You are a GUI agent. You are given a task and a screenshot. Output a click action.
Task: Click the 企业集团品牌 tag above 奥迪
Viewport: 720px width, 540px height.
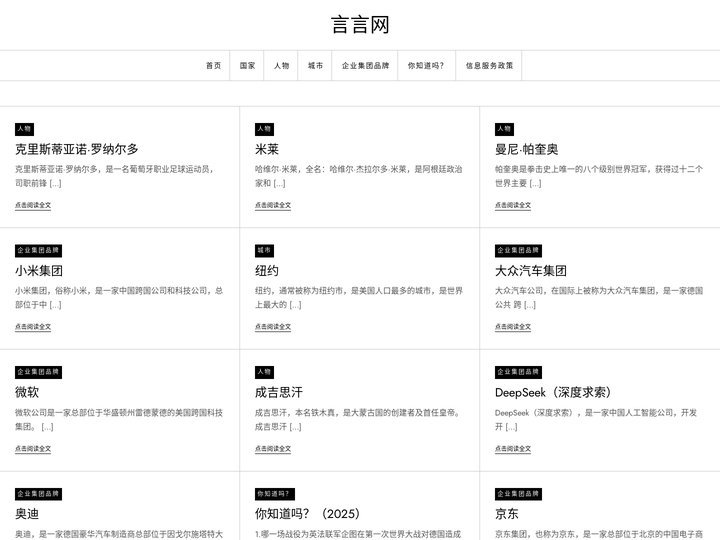tap(39, 494)
